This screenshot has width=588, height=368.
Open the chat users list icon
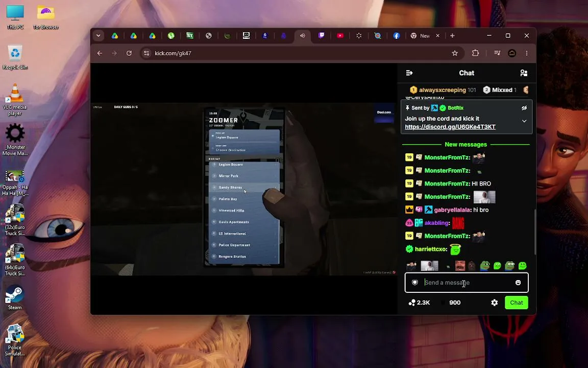[524, 73]
